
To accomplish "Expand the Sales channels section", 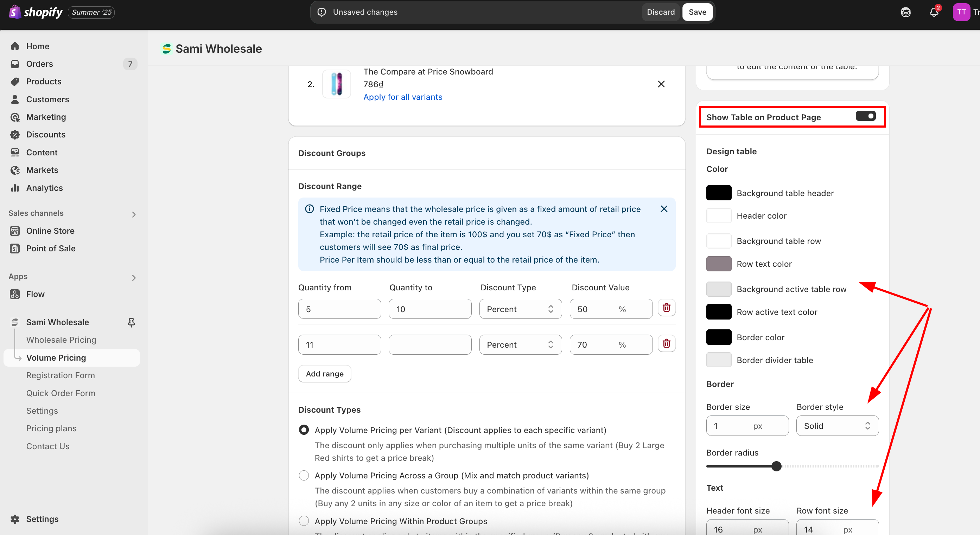I will [134, 214].
